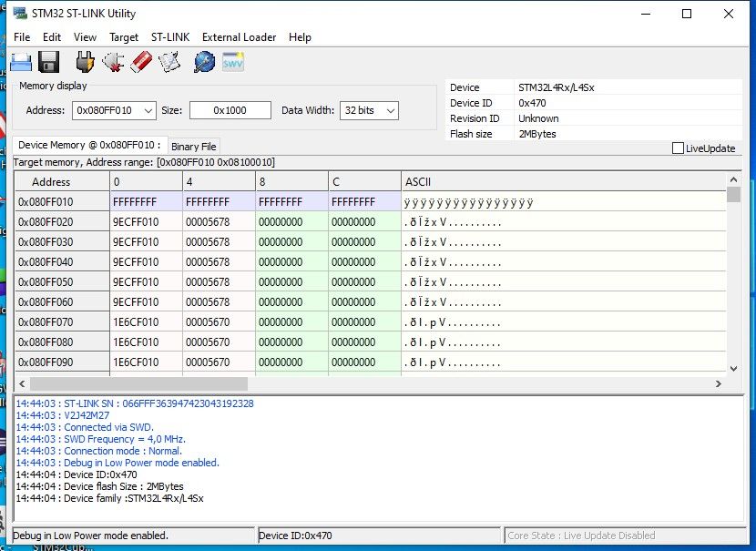Image resolution: width=756 pixels, height=551 pixels.
Task: Click Device ID value 0x470 in info panel
Action: 532,103
